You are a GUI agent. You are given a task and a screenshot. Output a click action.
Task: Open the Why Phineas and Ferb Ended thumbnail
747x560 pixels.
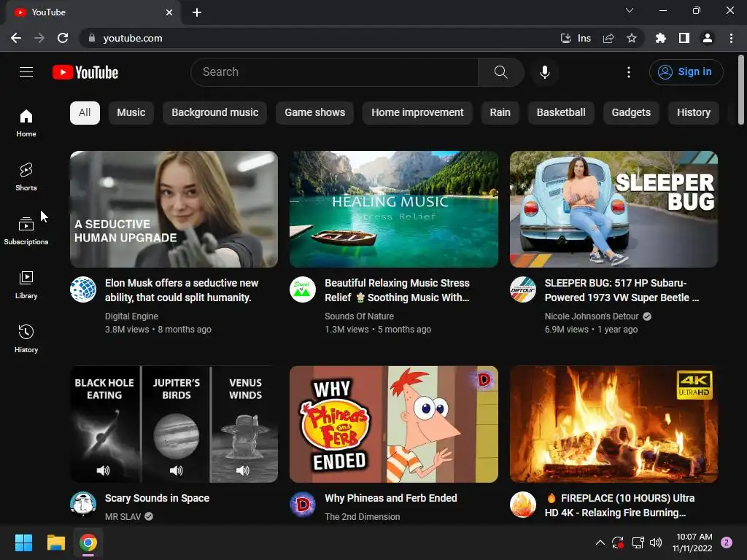tap(394, 424)
